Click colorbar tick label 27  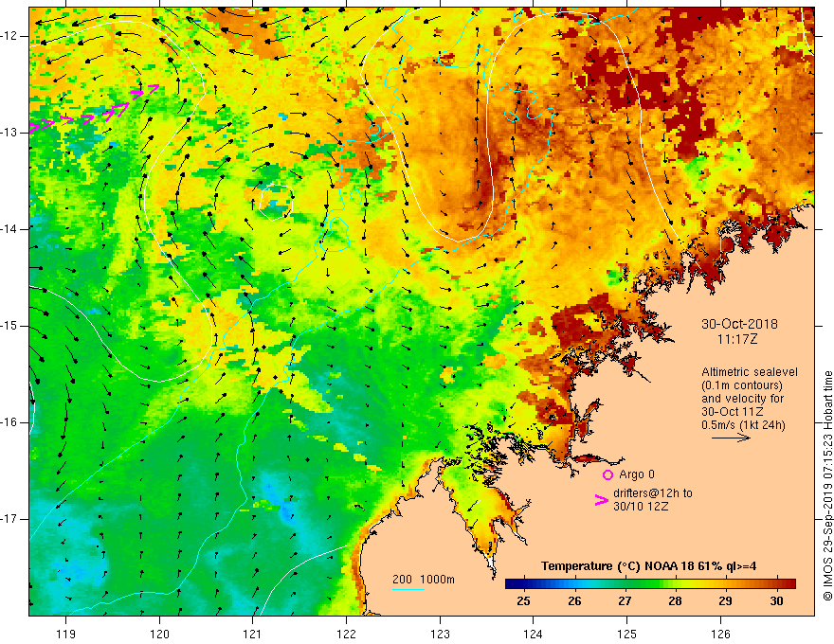coord(625,601)
